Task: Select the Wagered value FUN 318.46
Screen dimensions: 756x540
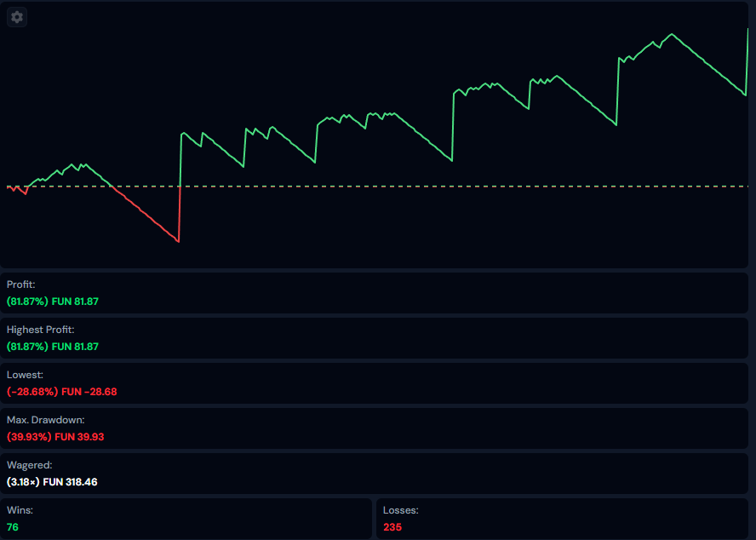Action: pos(78,482)
